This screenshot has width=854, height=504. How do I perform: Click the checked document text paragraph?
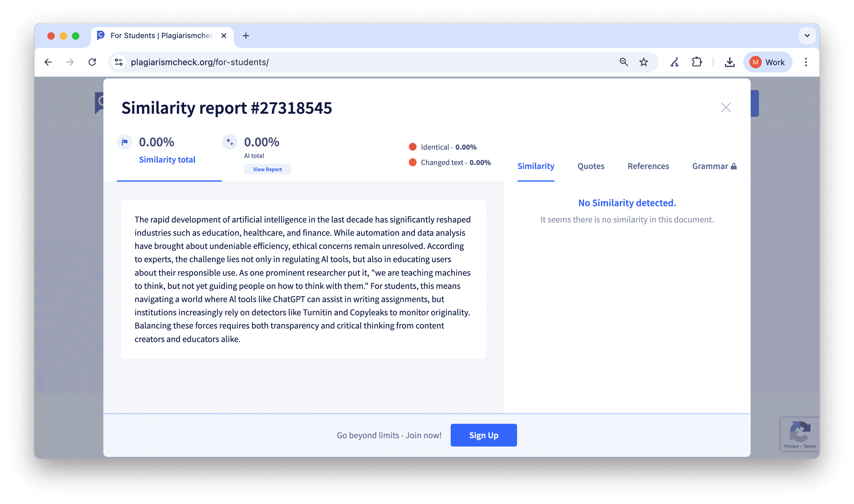click(x=303, y=279)
